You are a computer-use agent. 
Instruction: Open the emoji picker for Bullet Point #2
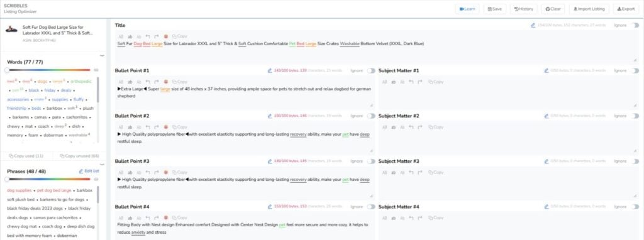pyautogui.click(x=165, y=127)
